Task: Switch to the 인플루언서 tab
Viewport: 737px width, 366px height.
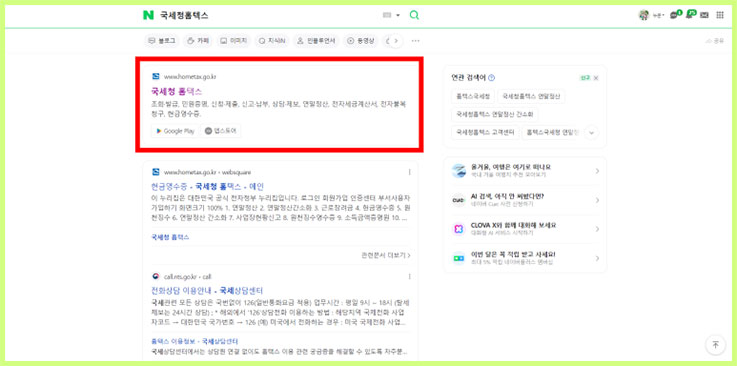Action: point(316,41)
